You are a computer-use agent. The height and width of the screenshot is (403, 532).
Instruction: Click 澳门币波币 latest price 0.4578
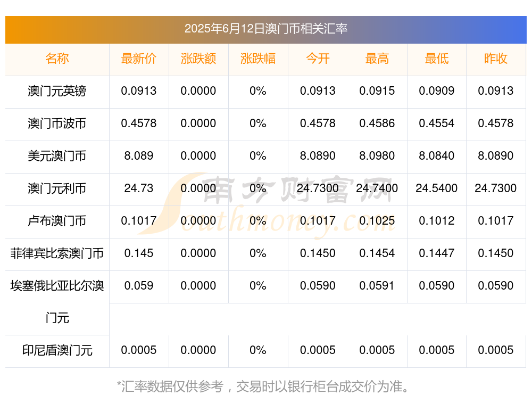(x=139, y=124)
